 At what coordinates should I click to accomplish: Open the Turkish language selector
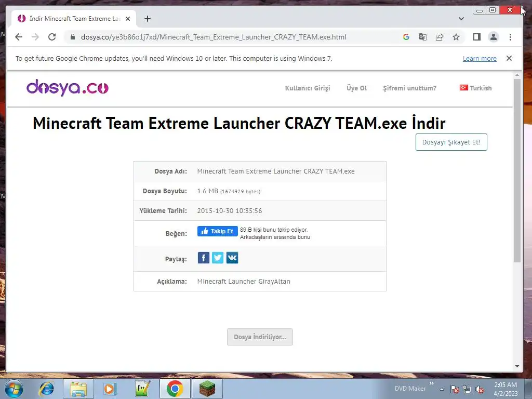point(476,88)
